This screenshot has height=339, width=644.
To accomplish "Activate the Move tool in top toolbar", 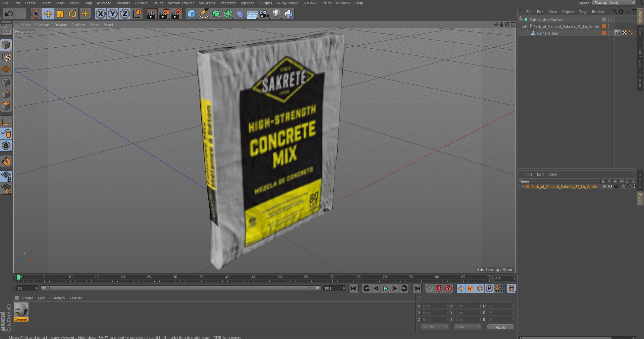I will point(48,14).
